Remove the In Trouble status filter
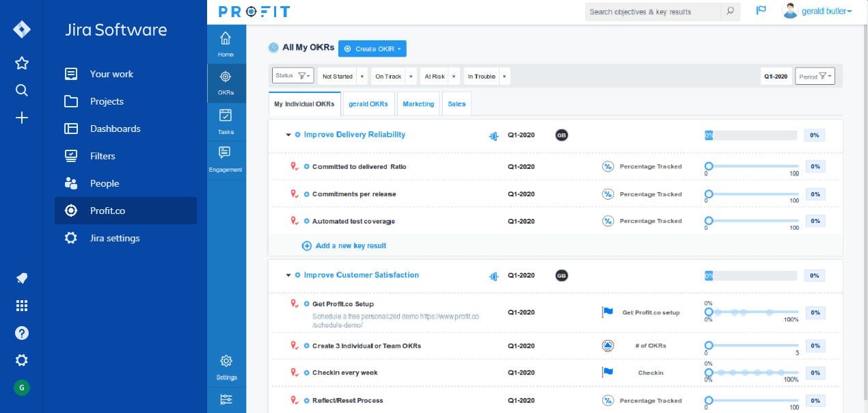 504,77
